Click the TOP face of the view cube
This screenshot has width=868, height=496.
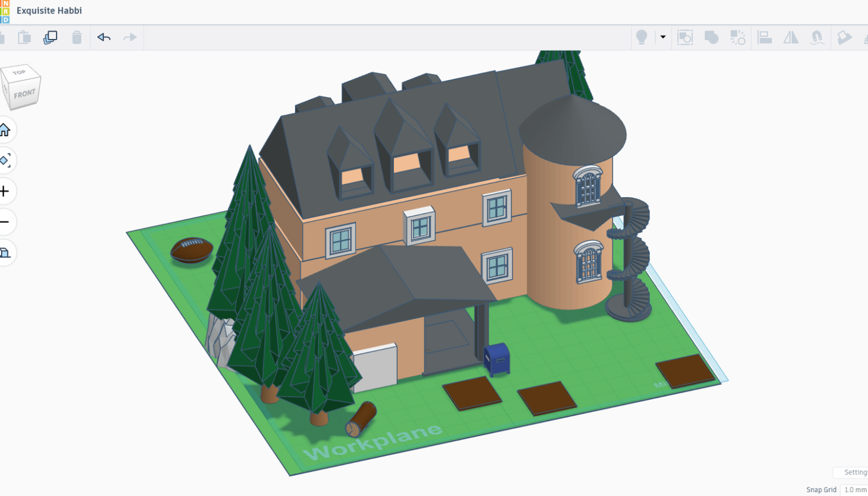click(20, 72)
